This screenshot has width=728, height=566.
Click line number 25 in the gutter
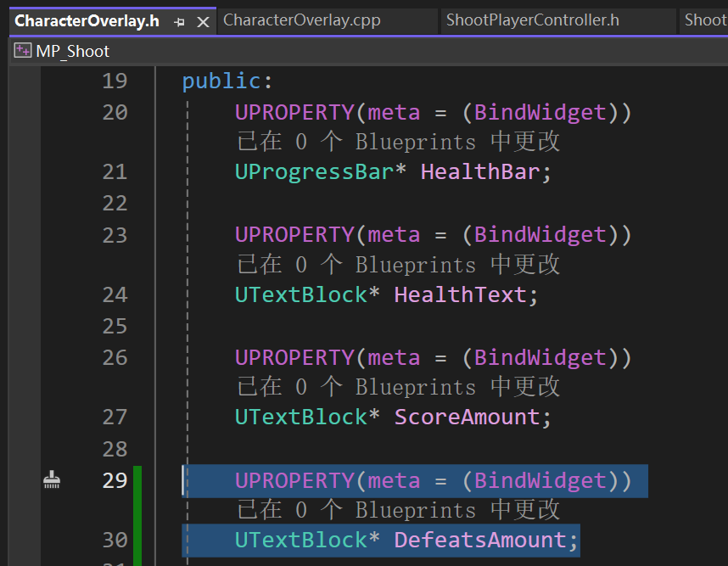[115, 326]
